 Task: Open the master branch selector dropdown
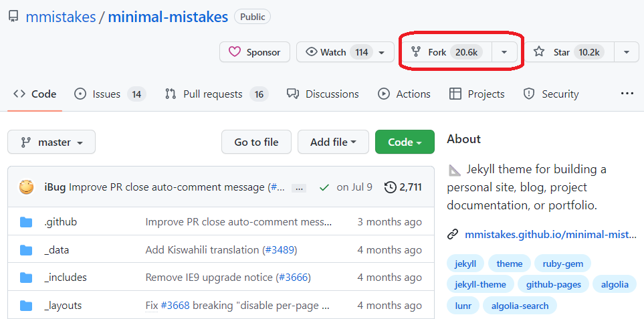51,142
